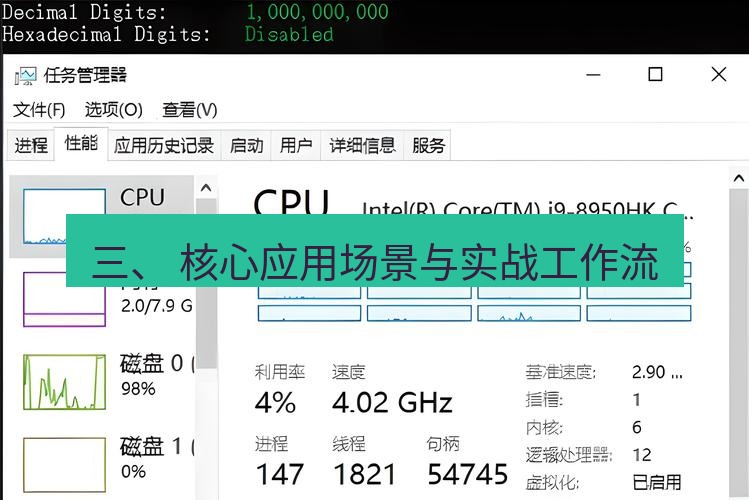
Task: Click the 4% utilization value
Action: click(x=275, y=403)
